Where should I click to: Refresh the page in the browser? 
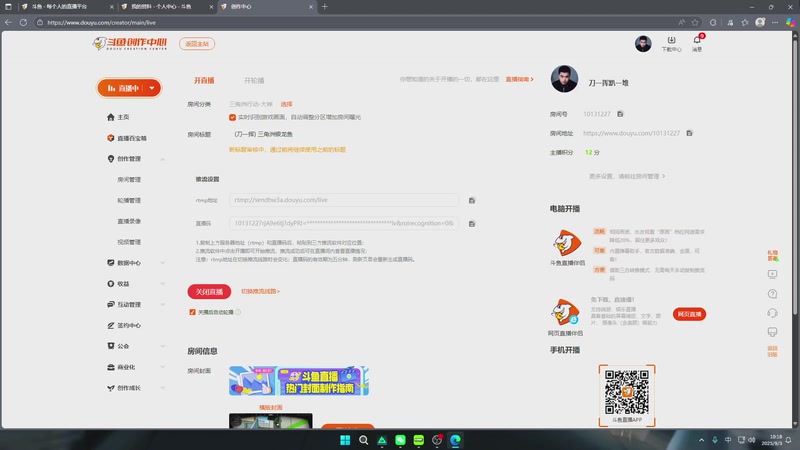[23, 22]
